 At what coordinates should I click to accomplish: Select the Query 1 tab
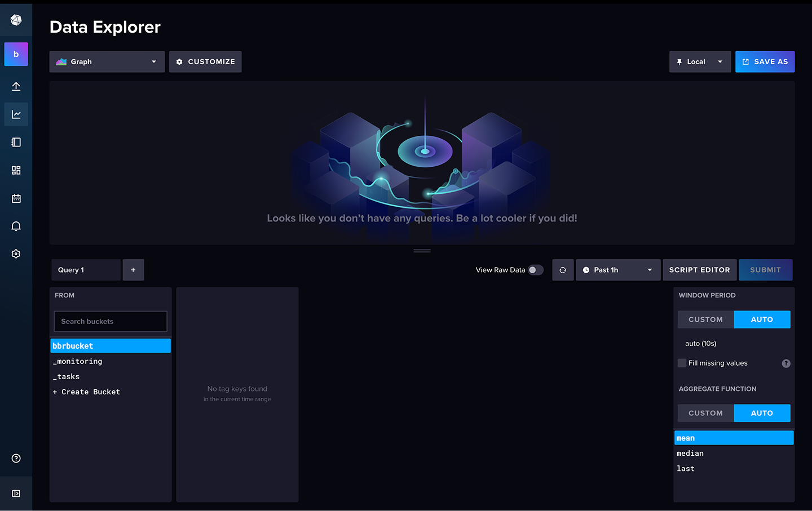tap(85, 270)
